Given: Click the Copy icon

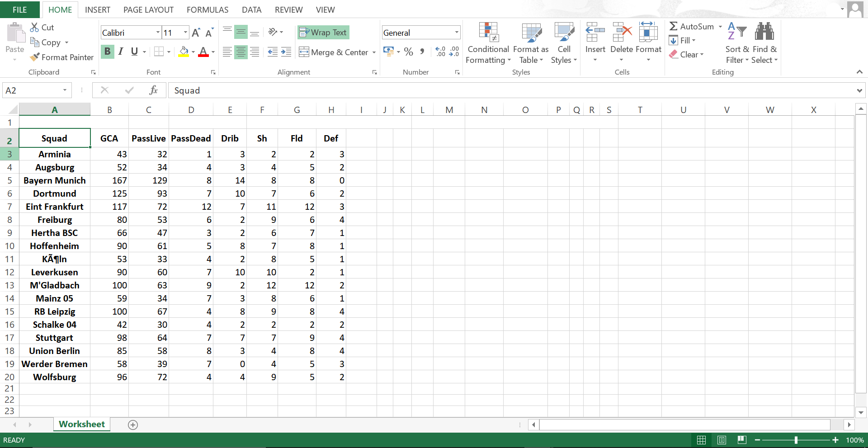Looking at the screenshot, I should (x=35, y=42).
